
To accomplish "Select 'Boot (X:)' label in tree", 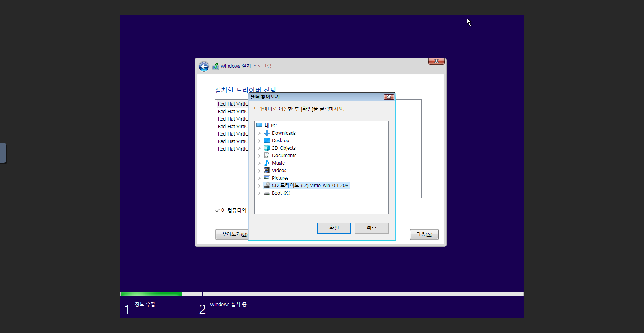I will (x=281, y=193).
